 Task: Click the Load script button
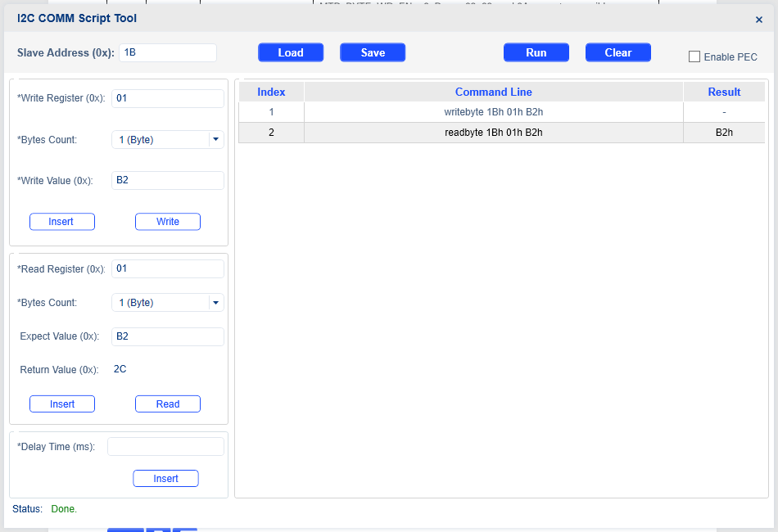pyautogui.click(x=291, y=52)
